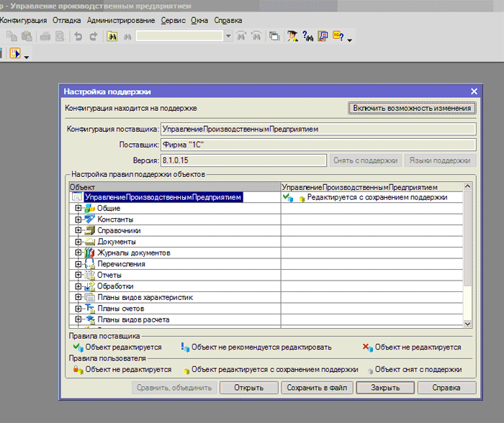Expand the Общие tree node

(x=78, y=209)
